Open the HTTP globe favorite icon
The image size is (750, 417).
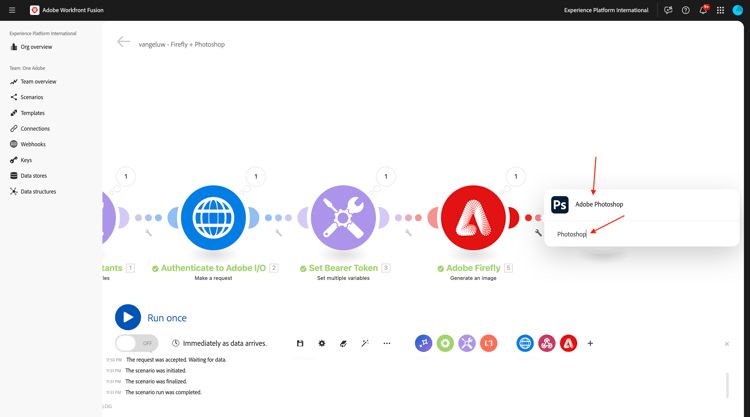[525, 343]
